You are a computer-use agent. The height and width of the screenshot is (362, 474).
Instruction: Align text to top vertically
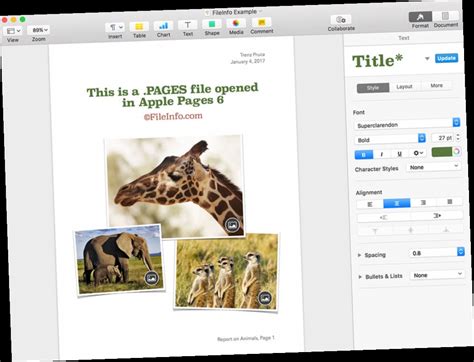pyautogui.click(x=375, y=231)
